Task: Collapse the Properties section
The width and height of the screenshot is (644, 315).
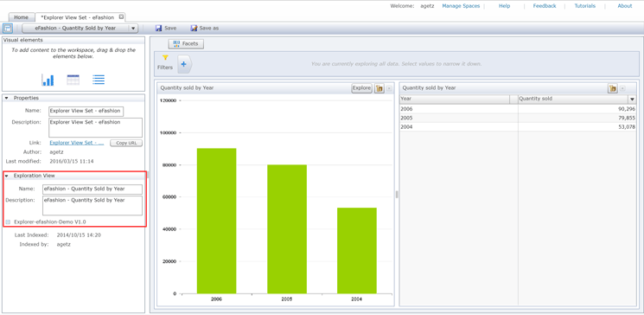Action: [x=7, y=99]
